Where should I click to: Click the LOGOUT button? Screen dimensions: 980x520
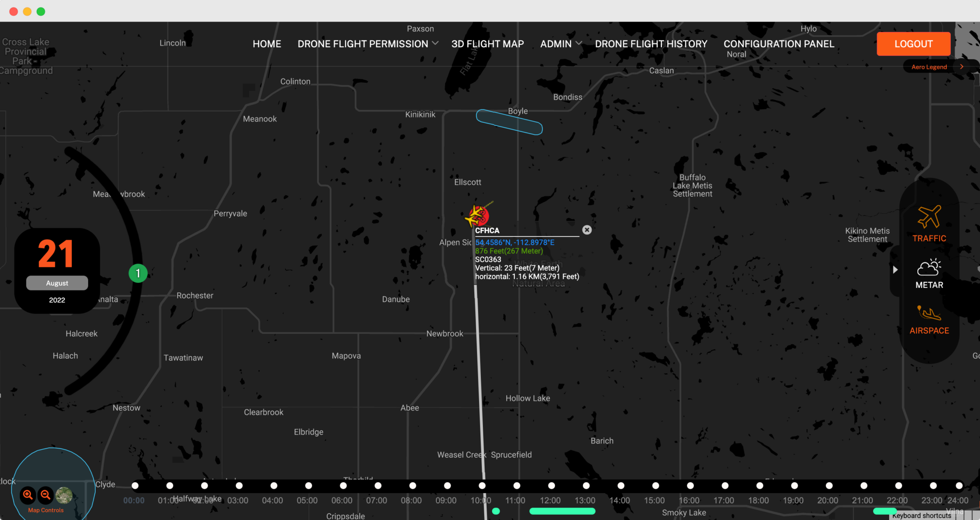[x=913, y=44]
